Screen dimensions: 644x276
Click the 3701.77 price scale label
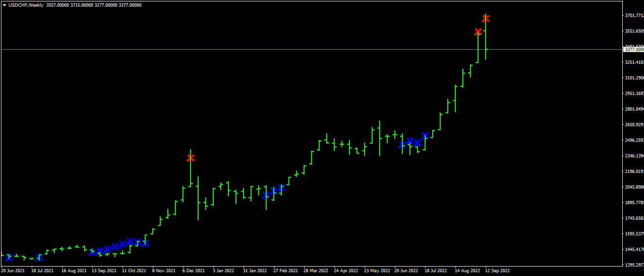[634, 16]
